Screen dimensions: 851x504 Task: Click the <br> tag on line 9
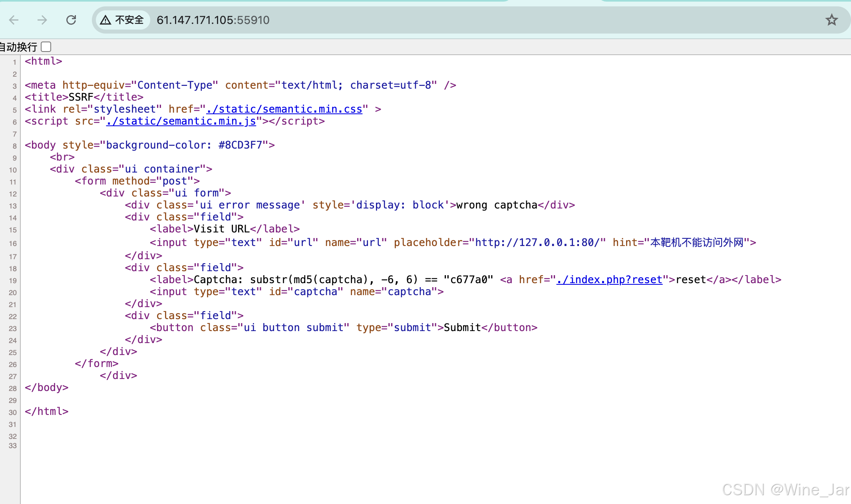[62, 157]
